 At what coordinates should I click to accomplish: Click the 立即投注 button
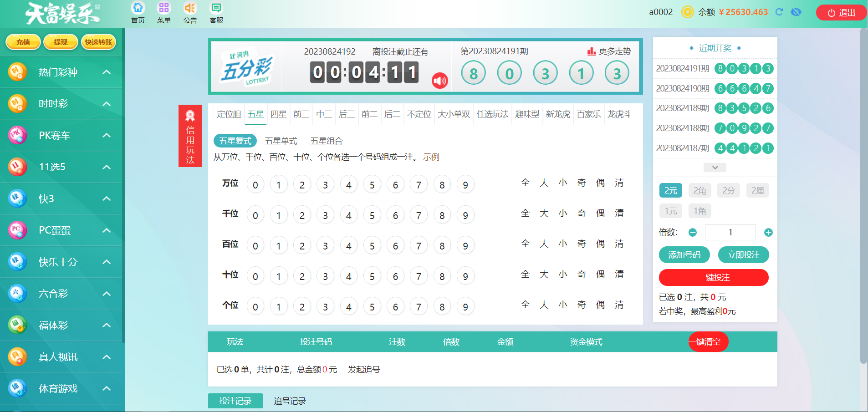[743, 255]
